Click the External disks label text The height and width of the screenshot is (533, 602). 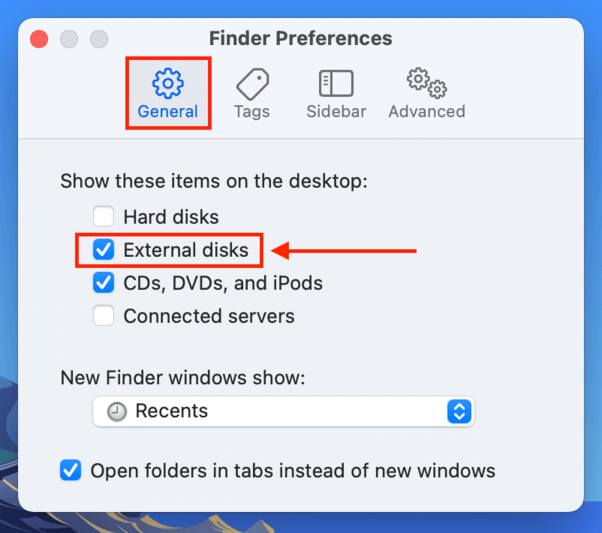(186, 250)
